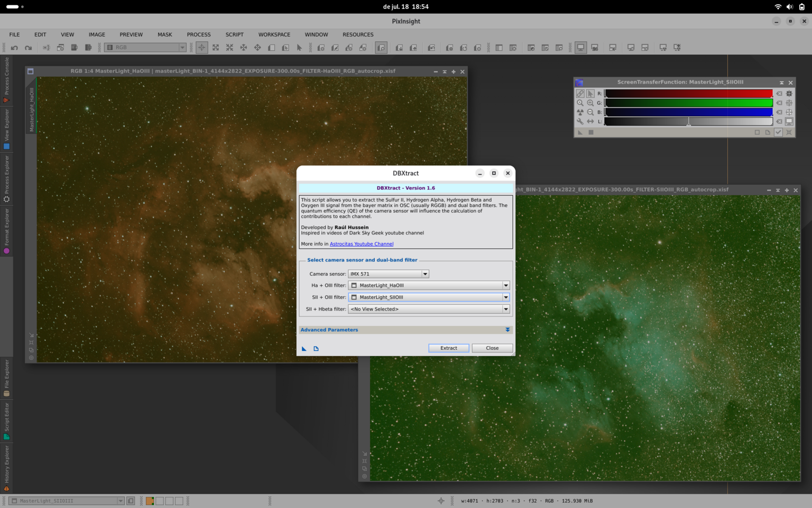This screenshot has width=812, height=508.
Task: Toggle STF track view checkmark
Action: (x=778, y=132)
